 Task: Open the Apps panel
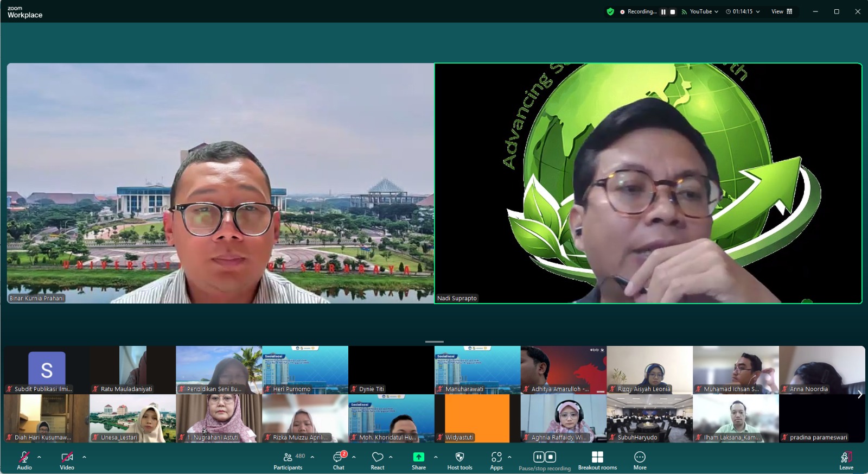(x=496, y=460)
